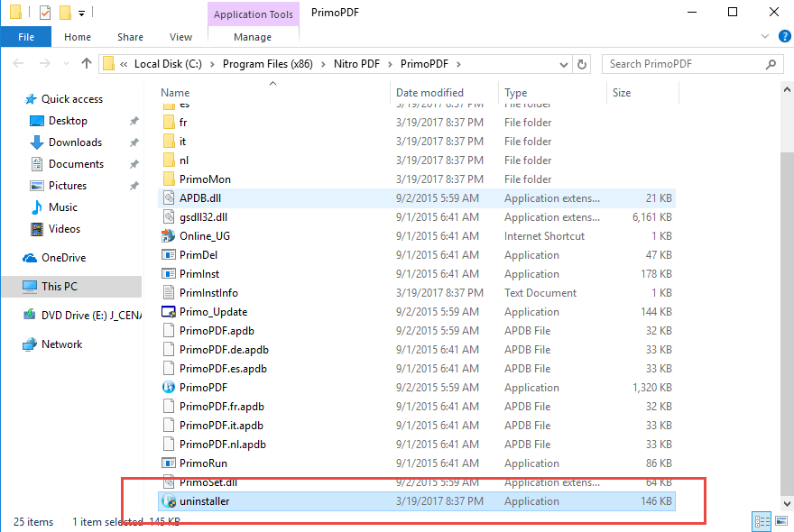Click the vertical scrollbar down arrow
Viewport: 794px width, 532px height.
click(x=787, y=504)
